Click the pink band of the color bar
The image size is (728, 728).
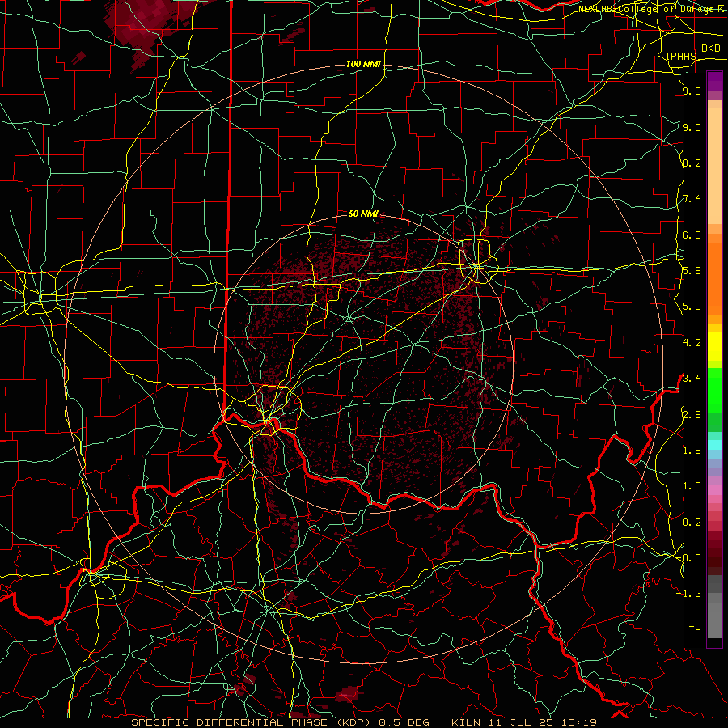point(714,490)
